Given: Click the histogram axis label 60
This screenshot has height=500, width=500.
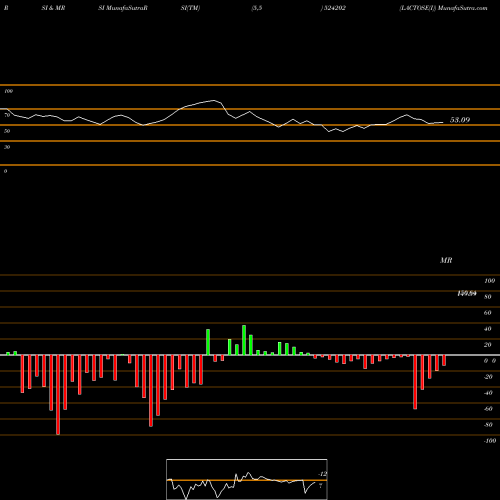Looking at the screenshot, I should tap(488, 313).
